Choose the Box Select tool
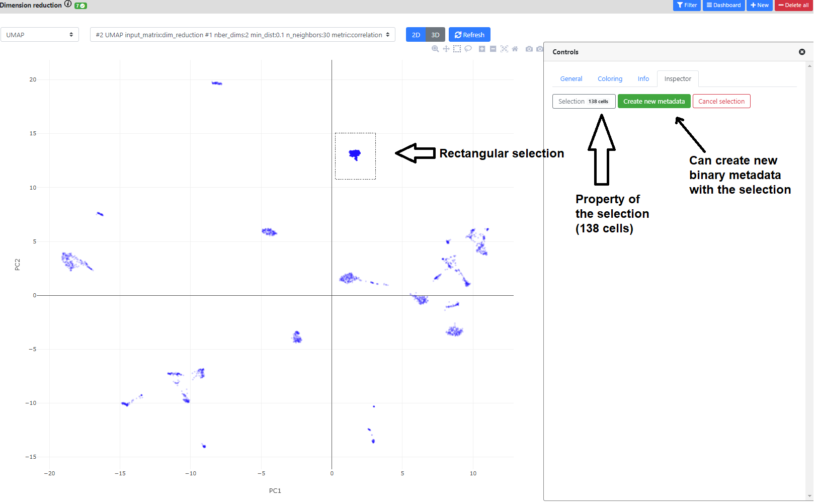The width and height of the screenshot is (817, 504). [457, 49]
